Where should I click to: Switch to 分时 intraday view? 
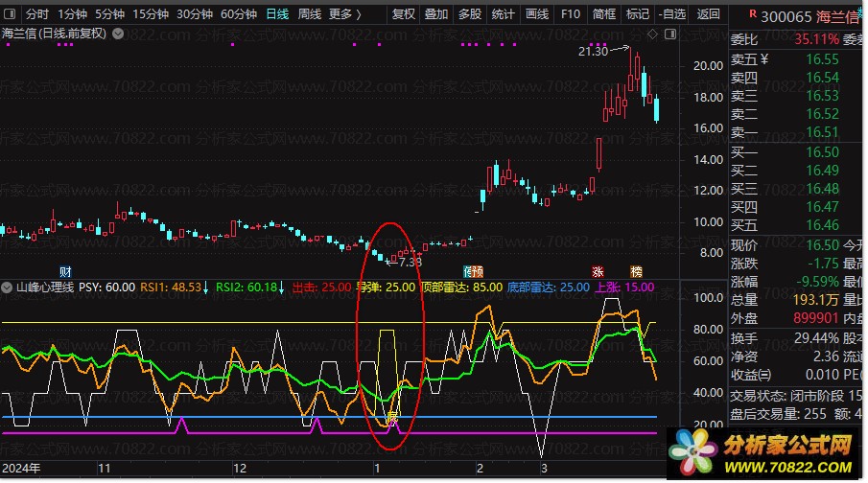37,13
